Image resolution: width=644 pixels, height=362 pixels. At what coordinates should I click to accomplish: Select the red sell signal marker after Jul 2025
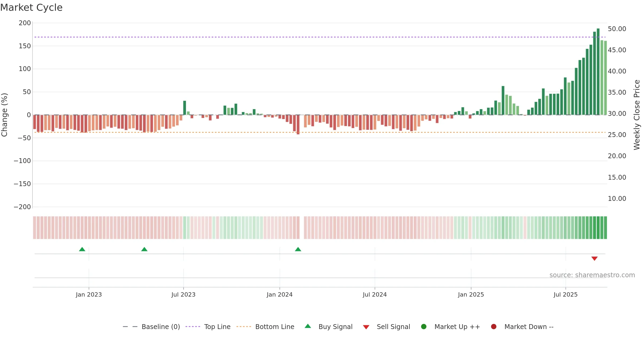point(594,258)
